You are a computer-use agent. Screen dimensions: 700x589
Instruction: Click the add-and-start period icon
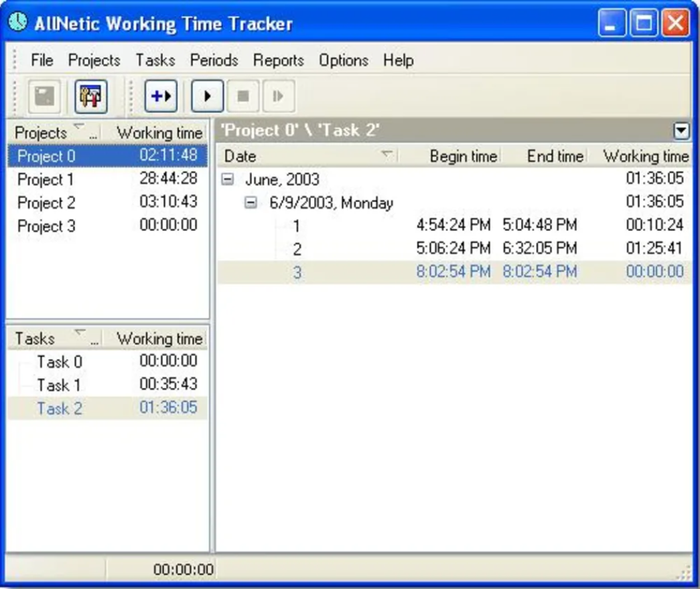click(x=161, y=96)
